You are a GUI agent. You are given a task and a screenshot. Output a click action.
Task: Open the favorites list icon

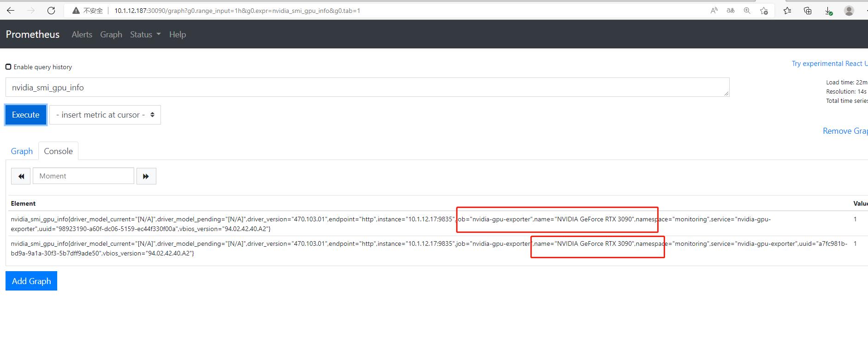point(787,11)
